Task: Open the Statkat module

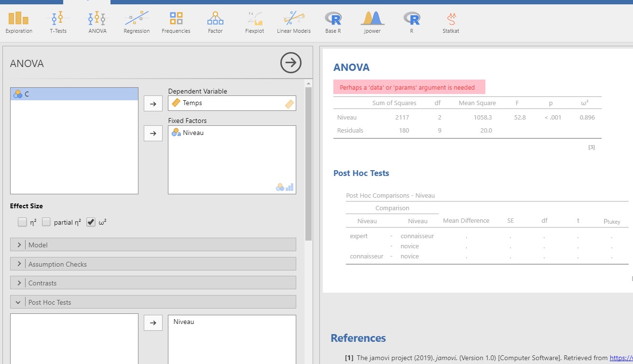Action: [451, 23]
